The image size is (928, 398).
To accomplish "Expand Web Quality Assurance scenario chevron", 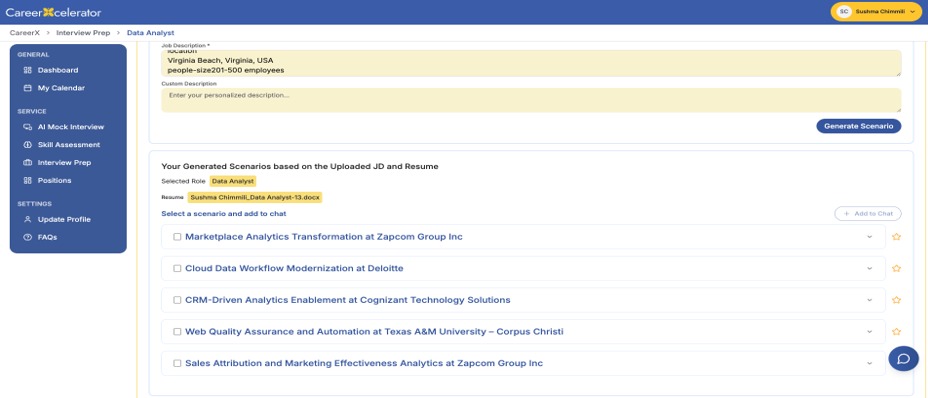I will (x=869, y=332).
